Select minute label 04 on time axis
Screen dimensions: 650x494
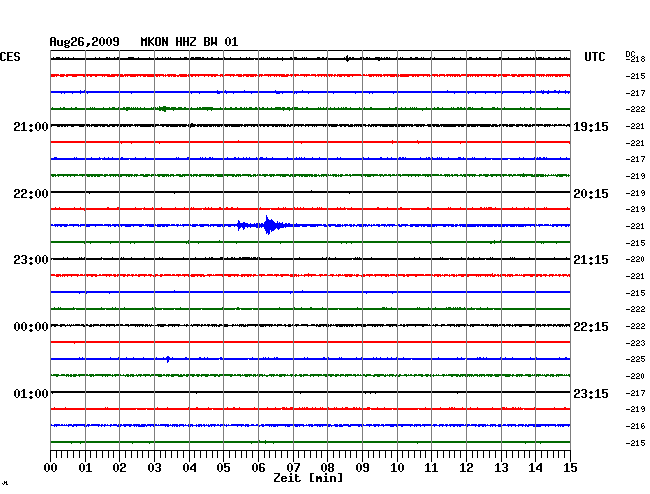189,468
